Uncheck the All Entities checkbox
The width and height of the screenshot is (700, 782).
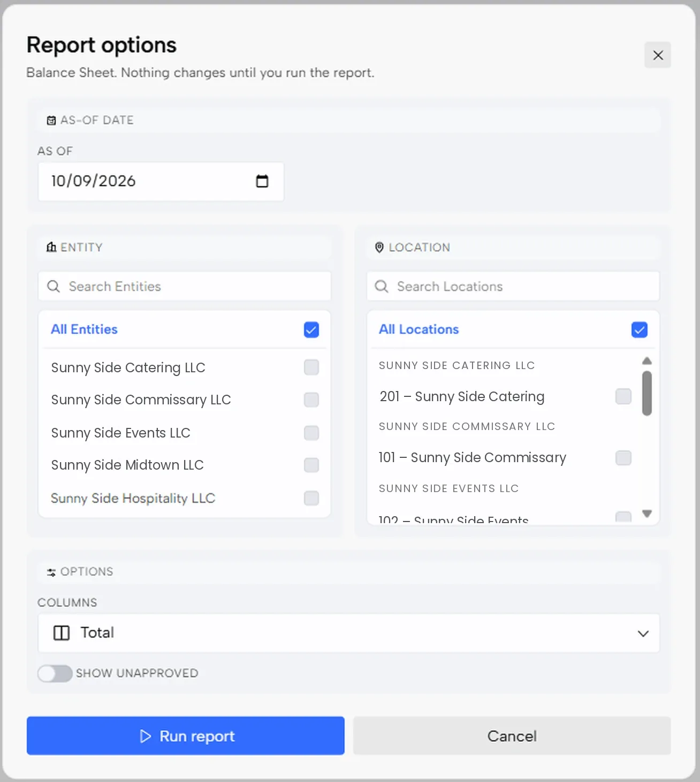pyautogui.click(x=311, y=329)
